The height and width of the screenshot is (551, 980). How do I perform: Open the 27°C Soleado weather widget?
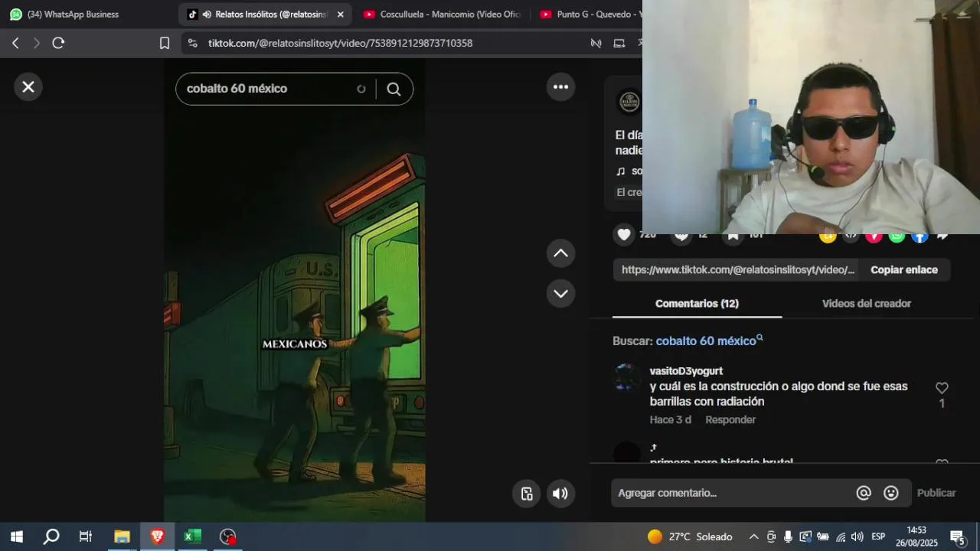click(690, 536)
